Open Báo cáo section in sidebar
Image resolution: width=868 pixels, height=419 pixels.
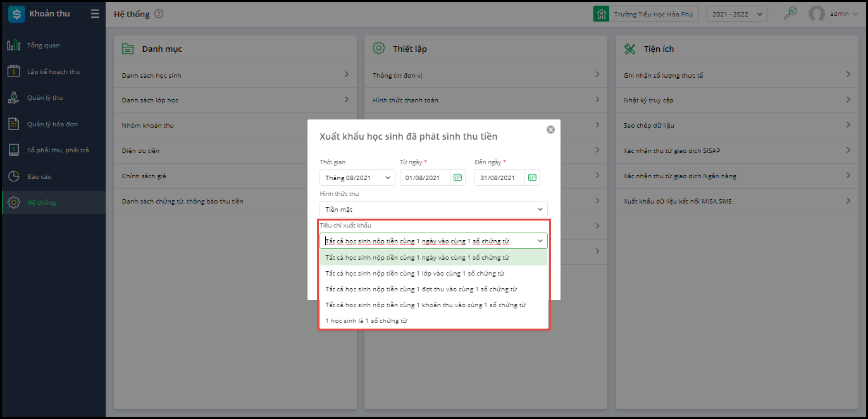[39, 176]
